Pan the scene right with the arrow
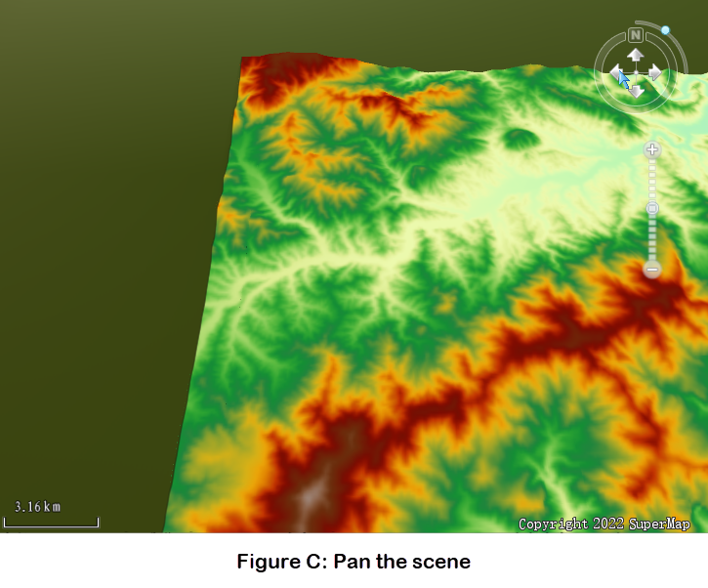This screenshot has height=588, width=708. pyautogui.click(x=653, y=73)
